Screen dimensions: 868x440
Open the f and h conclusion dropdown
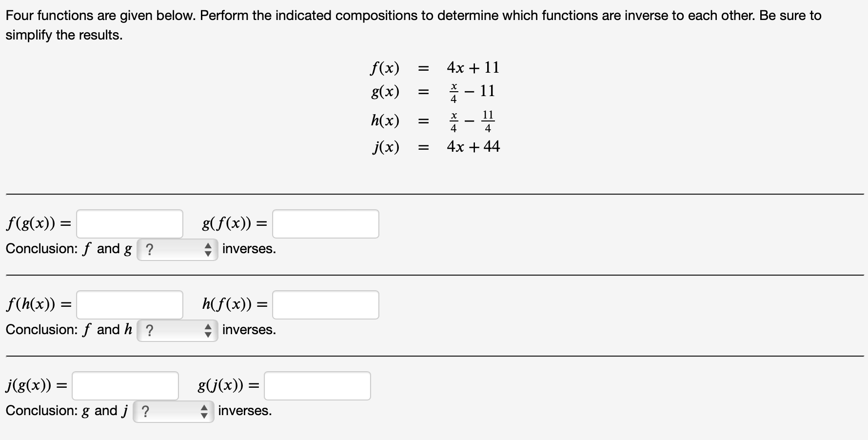click(x=177, y=331)
